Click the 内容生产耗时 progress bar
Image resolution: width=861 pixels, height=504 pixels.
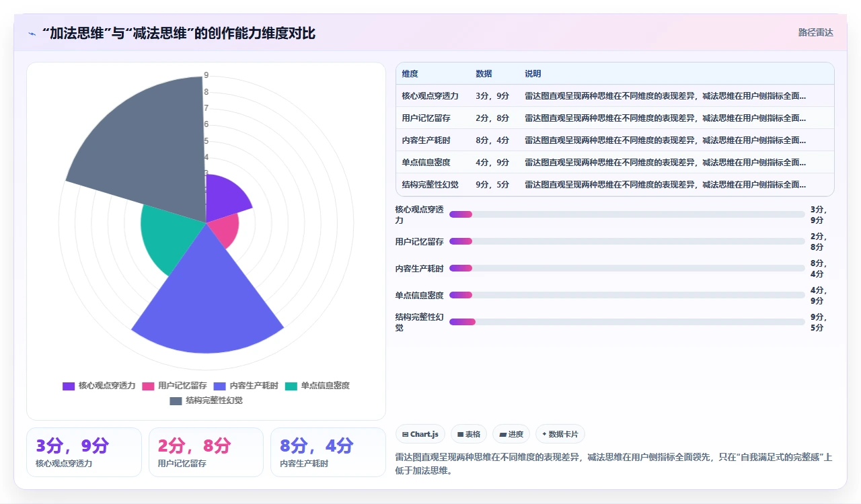627,268
